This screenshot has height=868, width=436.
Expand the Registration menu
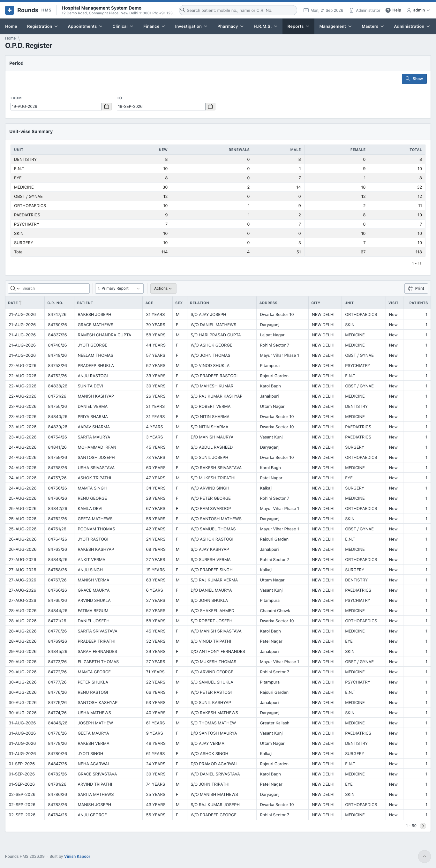(42, 26)
